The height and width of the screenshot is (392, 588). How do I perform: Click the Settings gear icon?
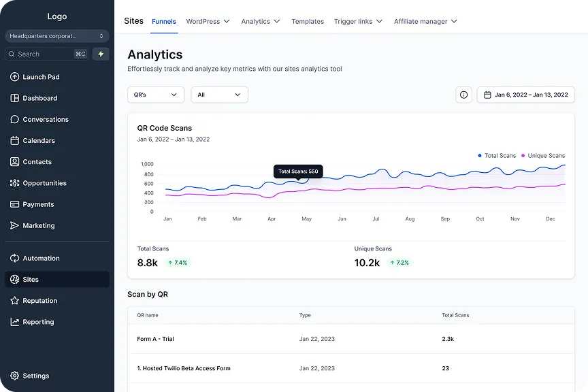pyautogui.click(x=14, y=376)
